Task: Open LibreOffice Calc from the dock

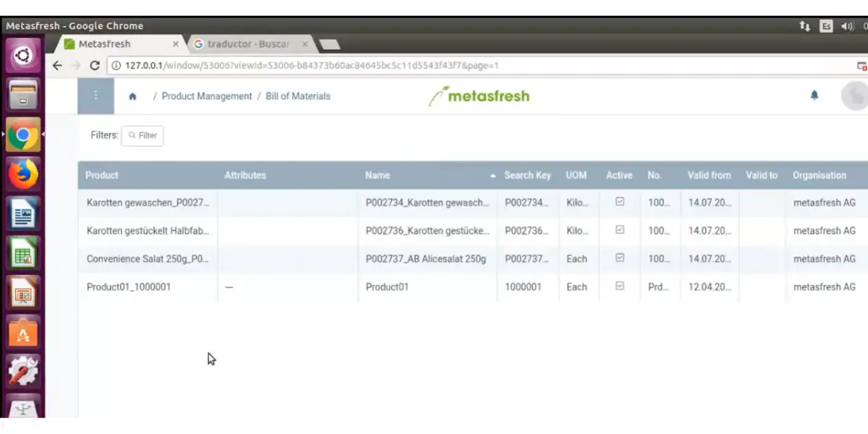Action: (x=23, y=254)
